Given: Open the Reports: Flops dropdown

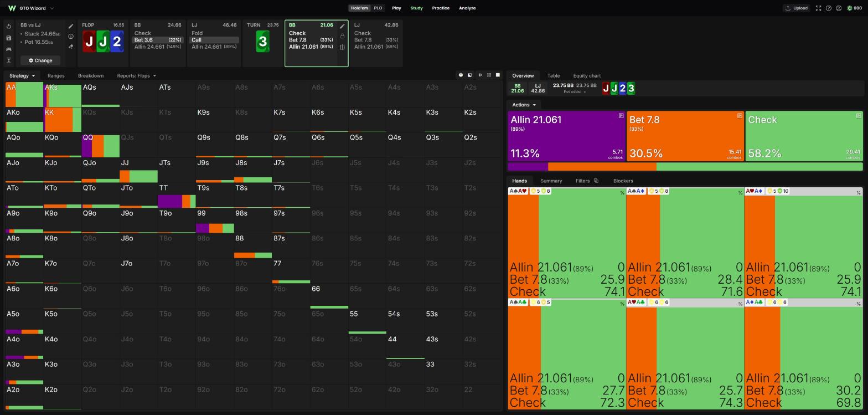Looking at the screenshot, I should click(x=136, y=75).
